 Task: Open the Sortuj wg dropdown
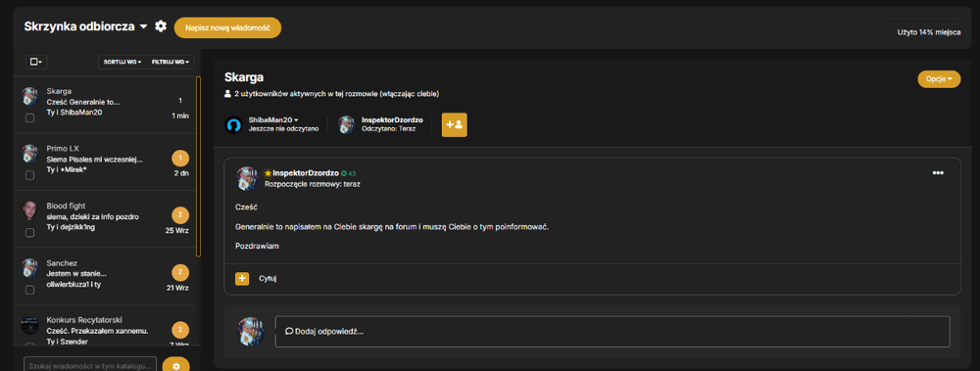pos(122,62)
